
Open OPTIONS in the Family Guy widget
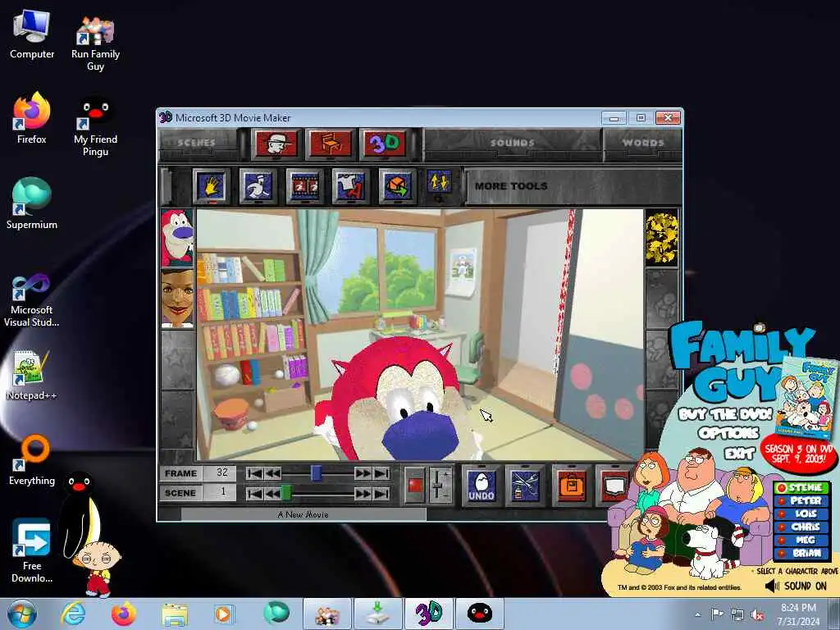[x=728, y=433]
